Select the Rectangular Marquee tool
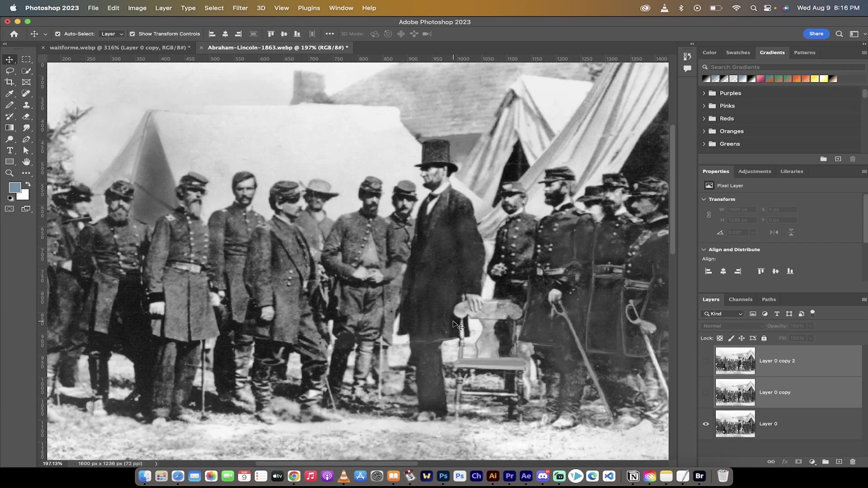868x488 pixels. coord(26,59)
